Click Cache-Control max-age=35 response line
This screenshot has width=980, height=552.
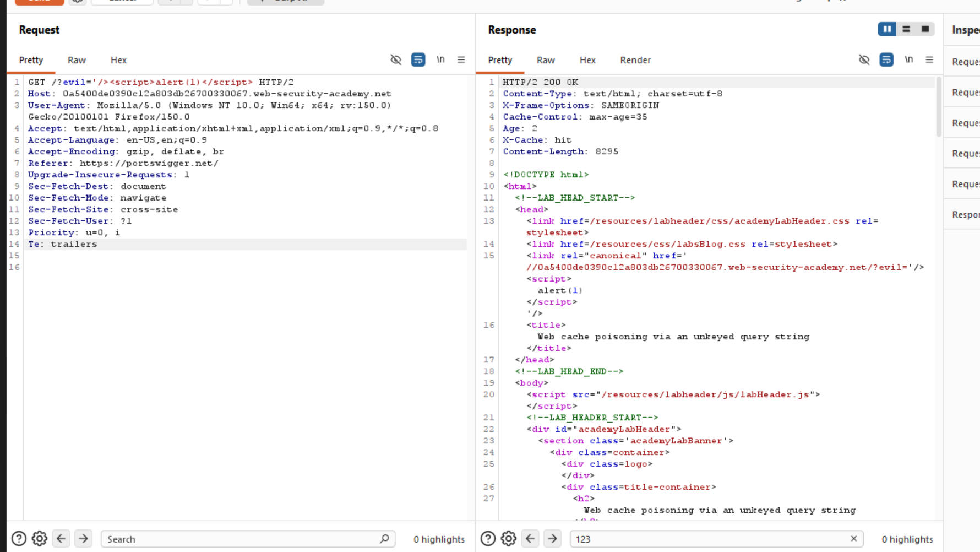(x=575, y=117)
